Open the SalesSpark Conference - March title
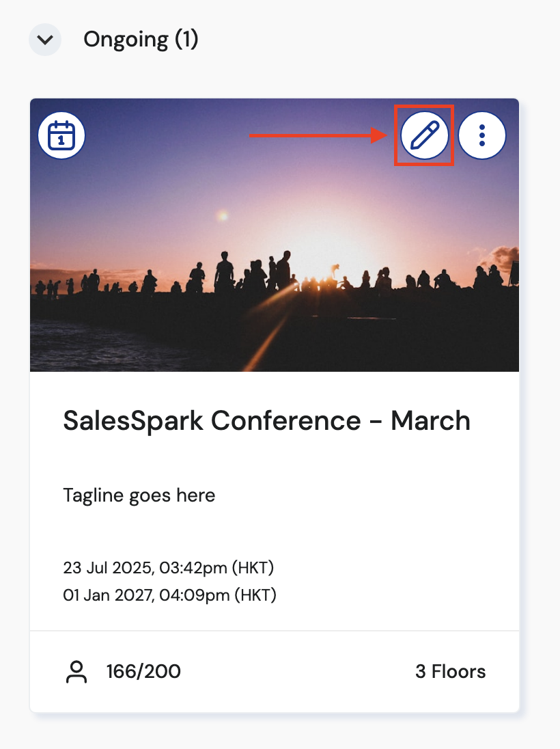Viewport: 560px width, 749px height. [x=266, y=420]
